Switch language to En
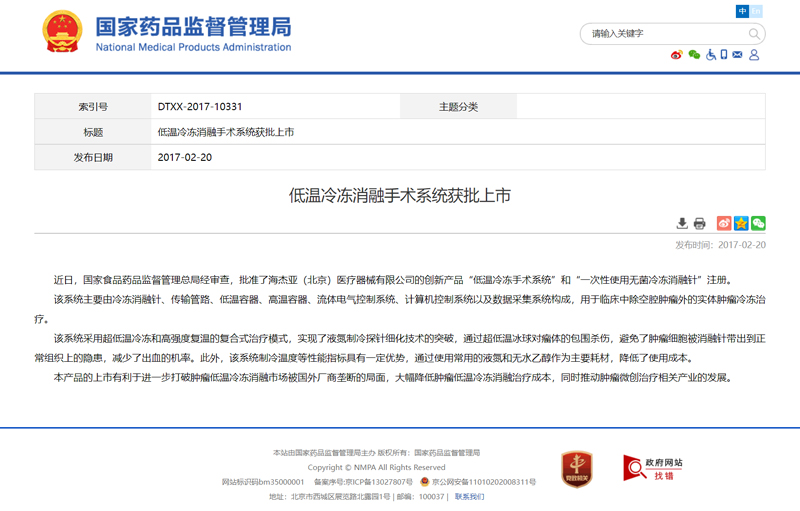The height and width of the screenshot is (511, 800). coord(756,11)
